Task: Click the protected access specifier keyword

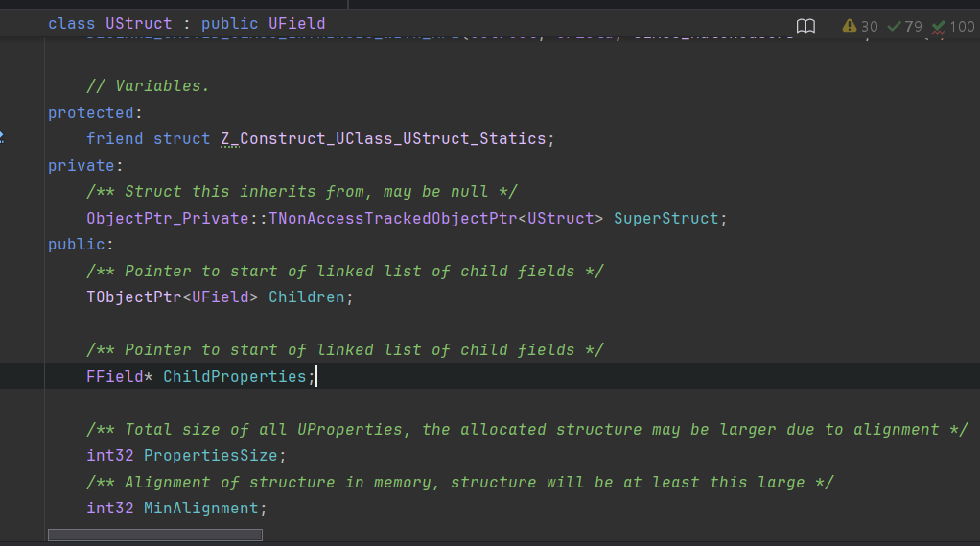Action: pyautogui.click(x=91, y=112)
